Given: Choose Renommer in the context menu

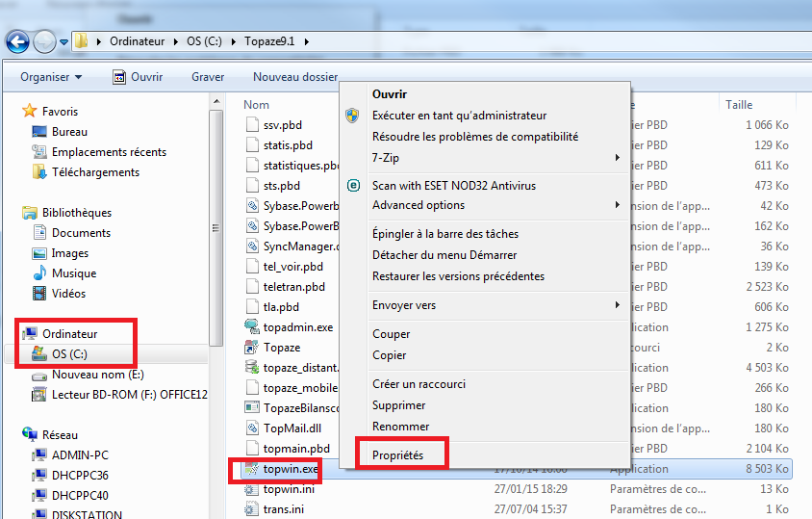Looking at the screenshot, I should 401,427.
